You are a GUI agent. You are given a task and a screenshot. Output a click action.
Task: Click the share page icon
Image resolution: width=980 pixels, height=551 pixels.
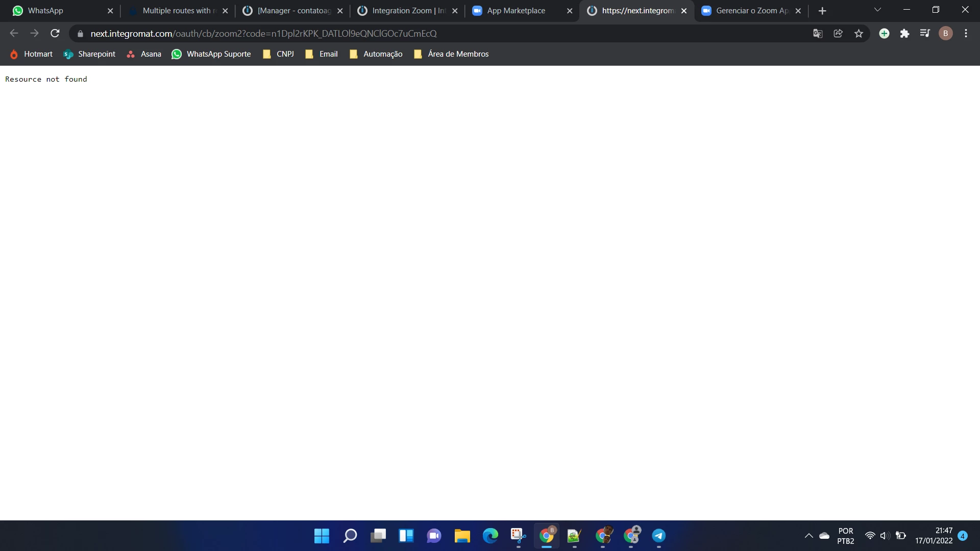[838, 34]
